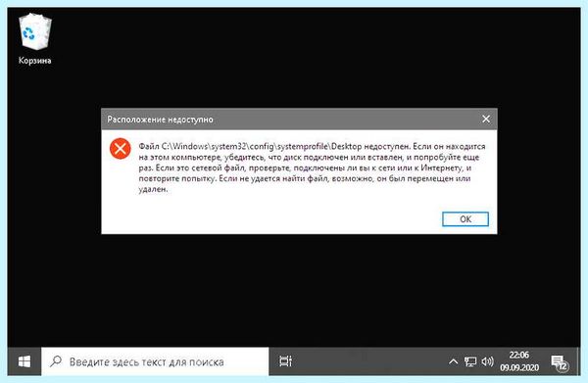The image size is (588, 383).
Task: Open the Корзина recycle bin icon
Action: click(35, 39)
